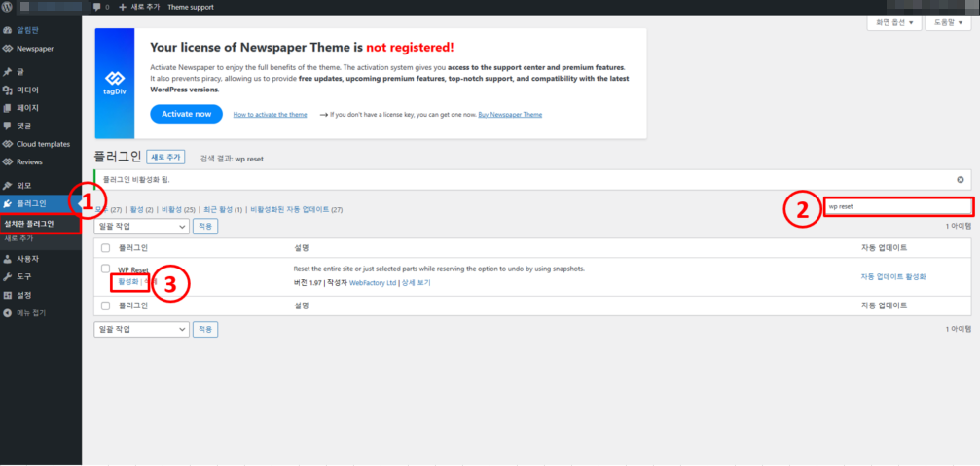
Task: Filter plugins by 활성 (2)
Action: (x=140, y=210)
